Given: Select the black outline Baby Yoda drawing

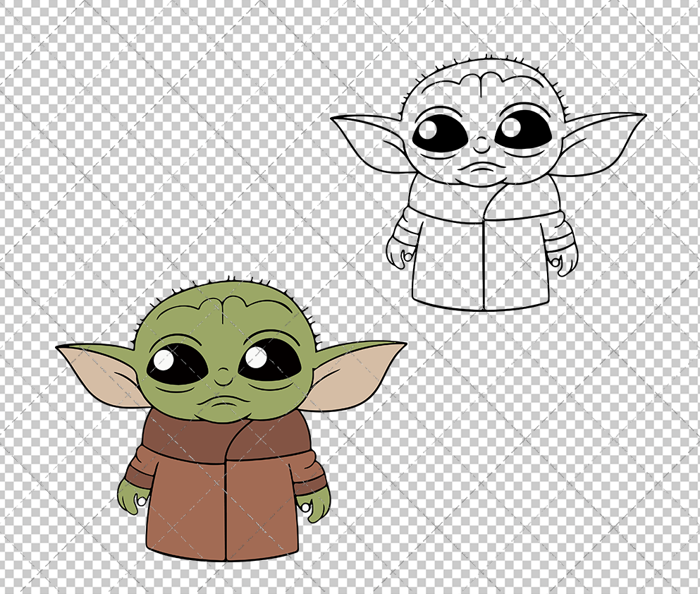Looking at the screenshot, I should [488, 183].
